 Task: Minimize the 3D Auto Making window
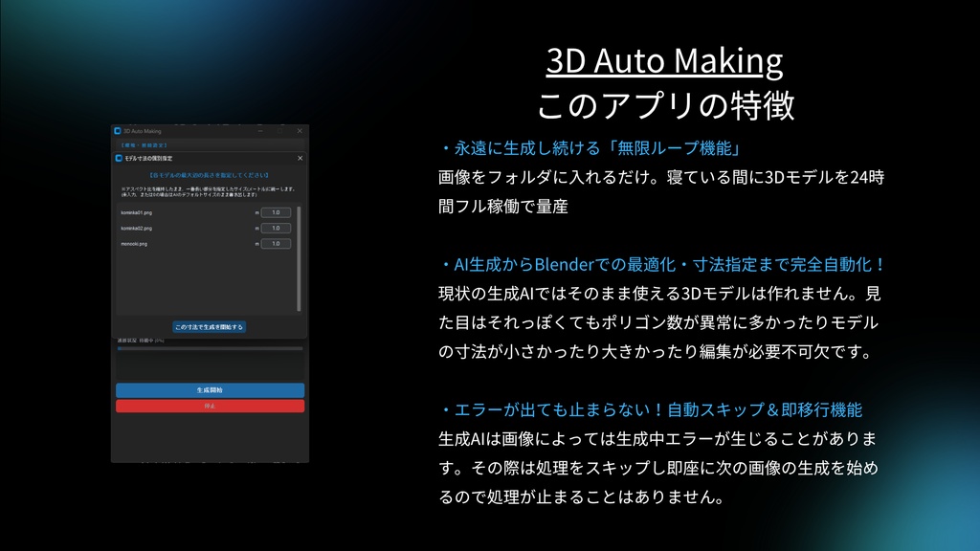coord(260,131)
